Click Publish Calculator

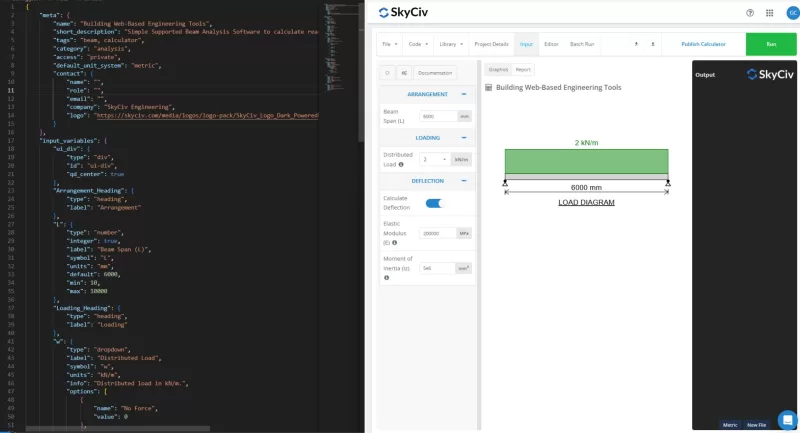click(x=703, y=44)
